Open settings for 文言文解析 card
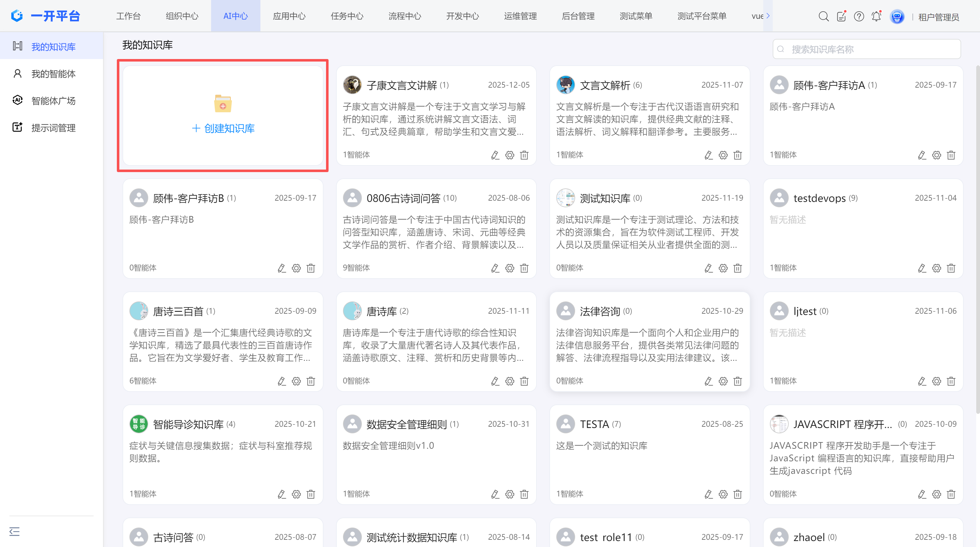 coord(723,155)
